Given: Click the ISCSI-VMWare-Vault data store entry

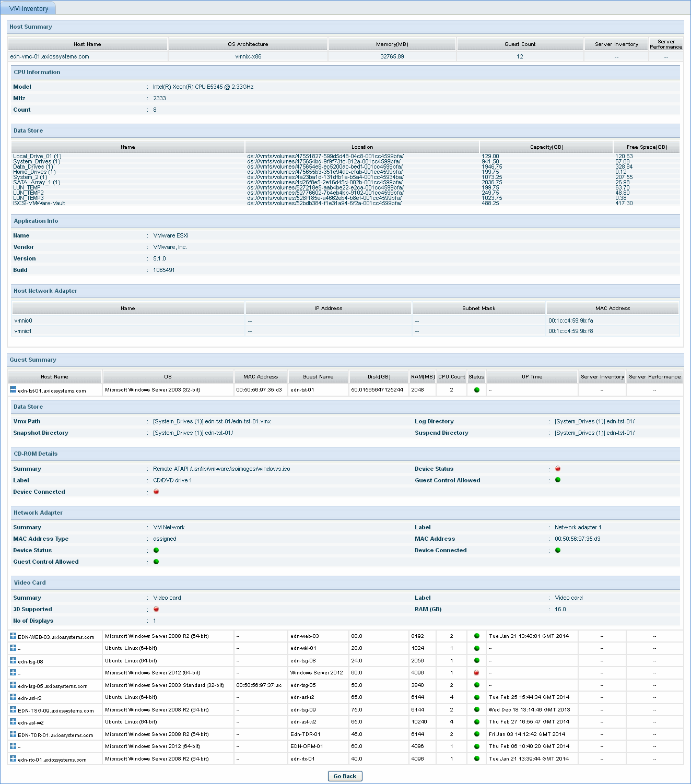Looking at the screenshot, I should [x=39, y=204].
